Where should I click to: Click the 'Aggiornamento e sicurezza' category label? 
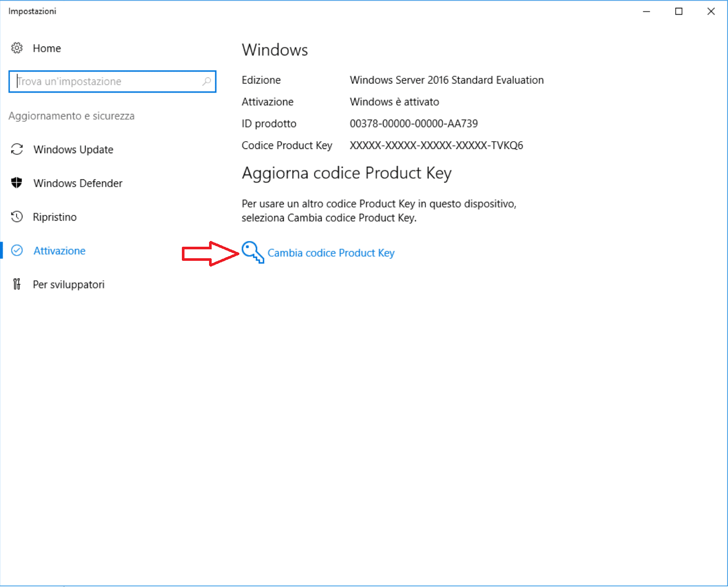[x=72, y=116]
